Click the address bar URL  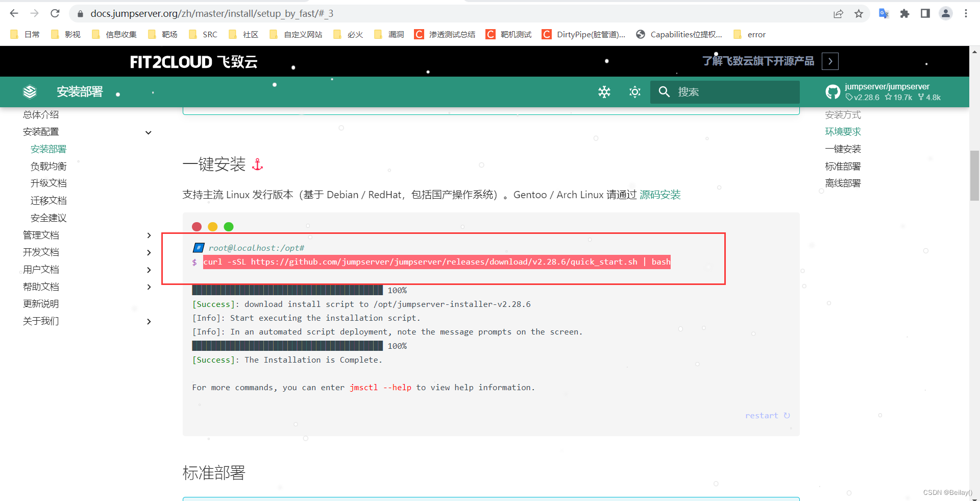click(x=212, y=14)
